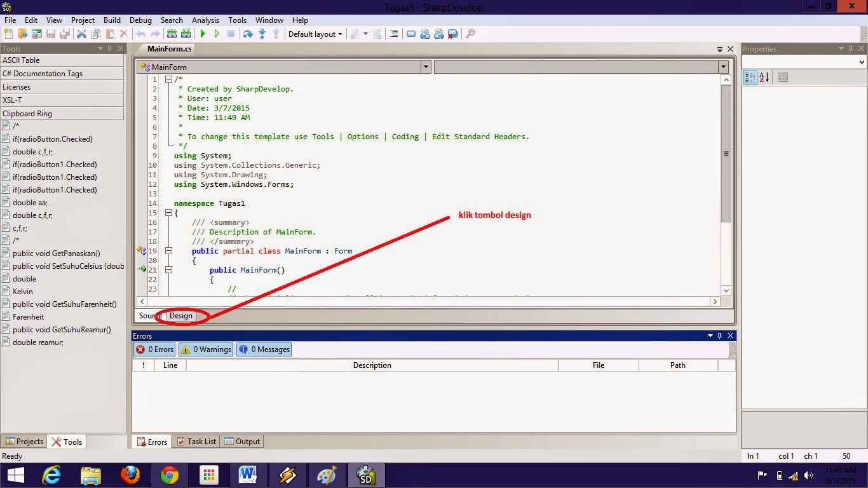Open the active documents list arrow

[720, 49]
